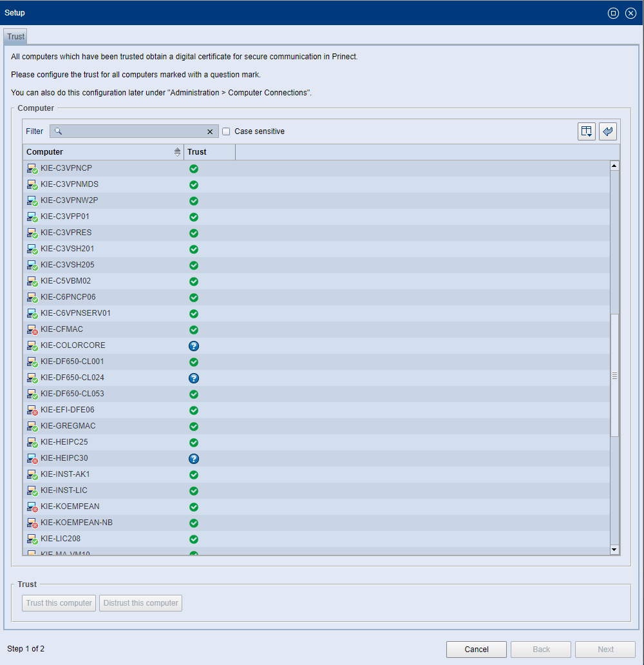The height and width of the screenshot is (665, 644).
Task: Click the magnifier icon in the filter box
Action: pos(58,131)
